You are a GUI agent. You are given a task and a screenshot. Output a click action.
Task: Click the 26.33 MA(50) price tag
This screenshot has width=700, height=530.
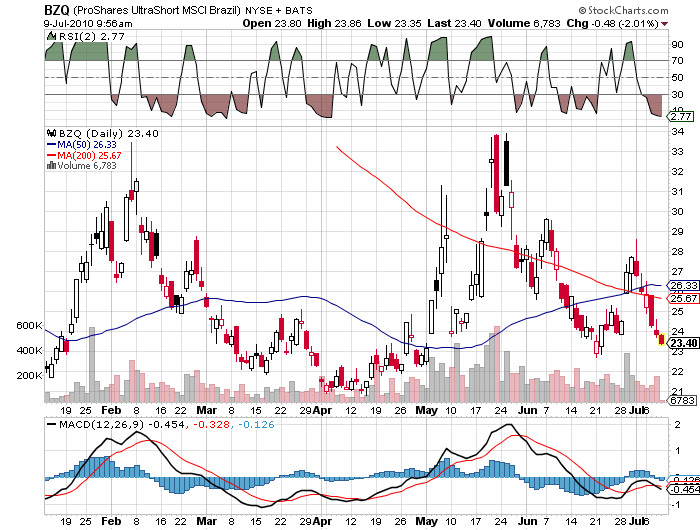683,285
